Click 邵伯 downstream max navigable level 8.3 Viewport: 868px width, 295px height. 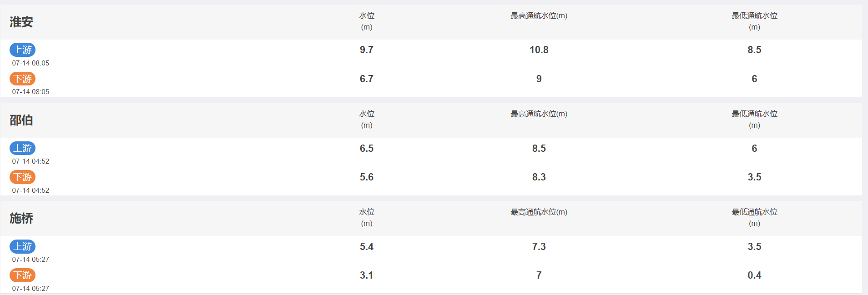click(539, 177)
